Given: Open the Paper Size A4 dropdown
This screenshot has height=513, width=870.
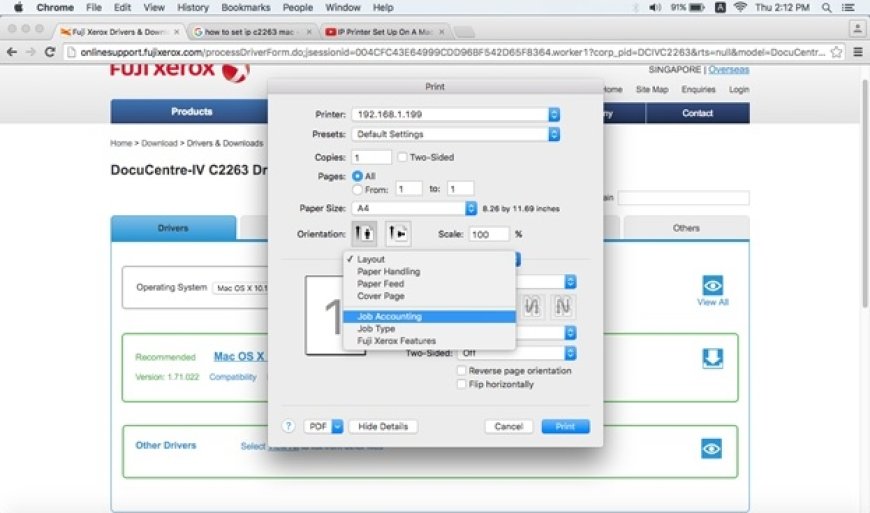Looking at the screenshot, I should coord(414,208).
